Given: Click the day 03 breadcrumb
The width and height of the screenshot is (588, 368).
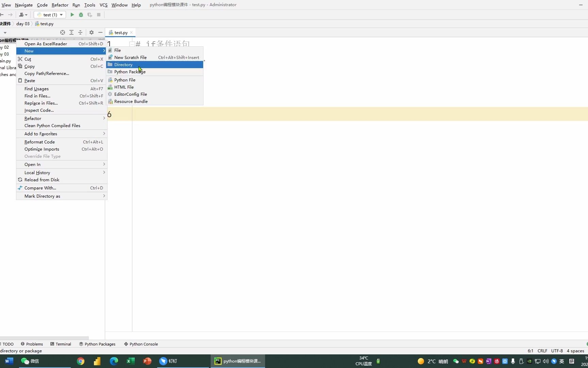Looking at the screenshot, I should (x=23, y=24).
